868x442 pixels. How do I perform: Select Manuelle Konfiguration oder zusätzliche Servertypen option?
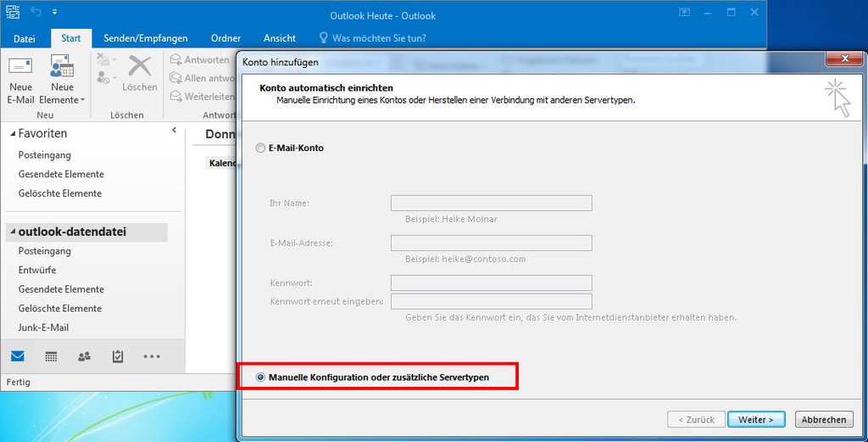tap(260, 378)
